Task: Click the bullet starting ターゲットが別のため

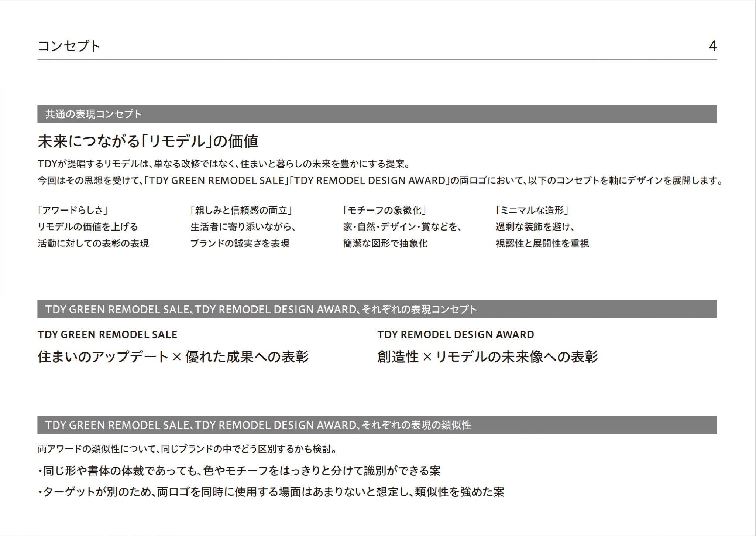Action: point(271,492)
